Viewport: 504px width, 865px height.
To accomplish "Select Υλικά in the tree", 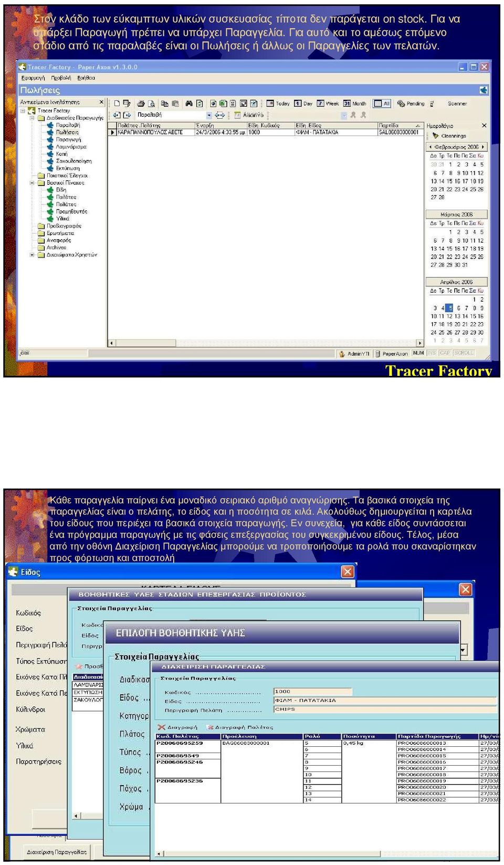I will coord(62,219).
